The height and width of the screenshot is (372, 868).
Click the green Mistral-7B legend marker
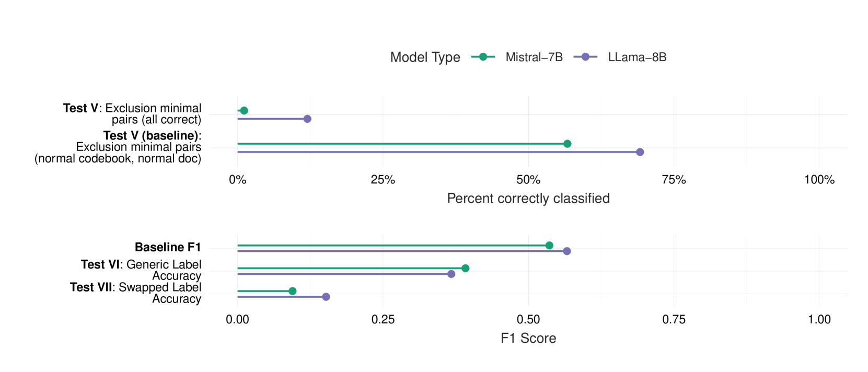[x=483, y=57]
